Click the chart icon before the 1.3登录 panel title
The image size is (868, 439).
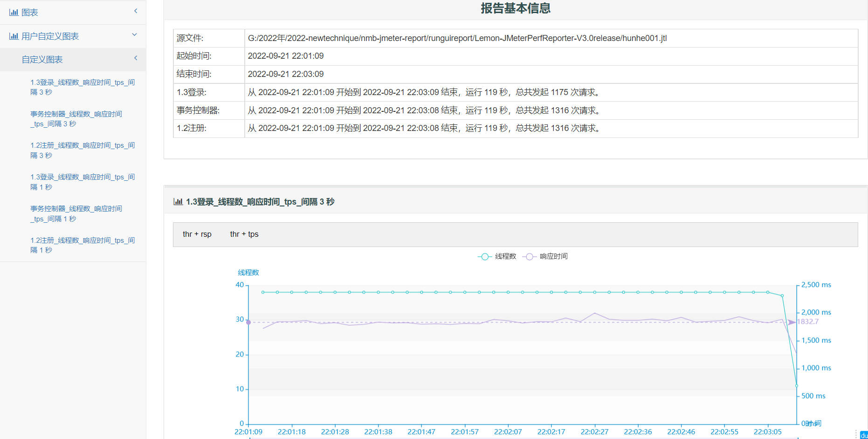(x=178, y=202)
